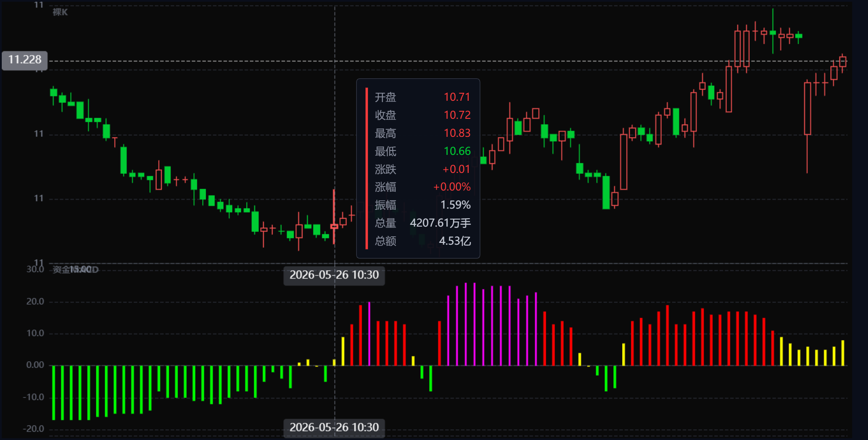Image resolution: width=868 pixels, height=440 pixels.
Task: Click the 总量 row label in tooltip
Action: pyautogui.click(x=385, y=223)
